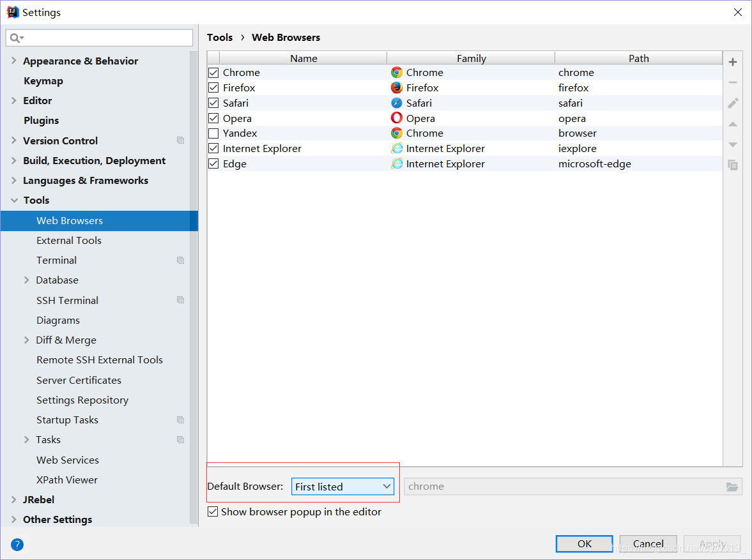Click the Firefox family icon
752x560 pixels.
coord(397,87)
